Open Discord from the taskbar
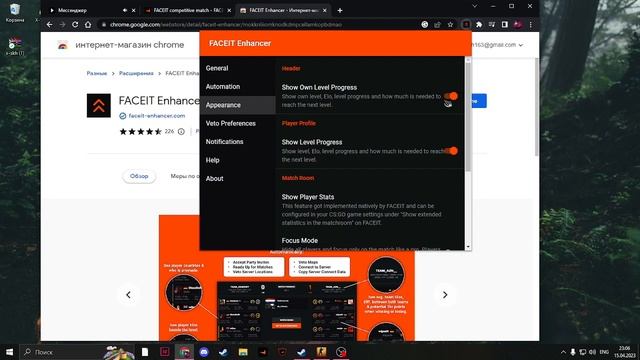The height and width of the screenshot is (360, 640). tap(204, 352)
